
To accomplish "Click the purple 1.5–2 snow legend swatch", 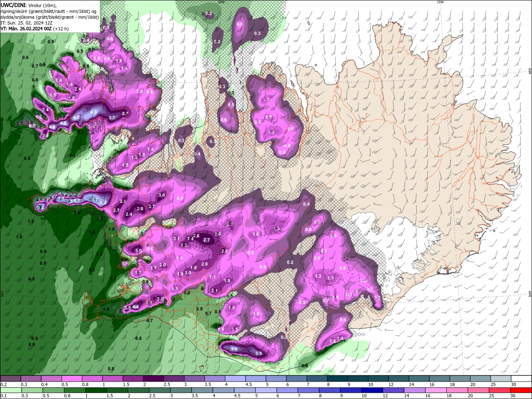I will click(133, 379).
